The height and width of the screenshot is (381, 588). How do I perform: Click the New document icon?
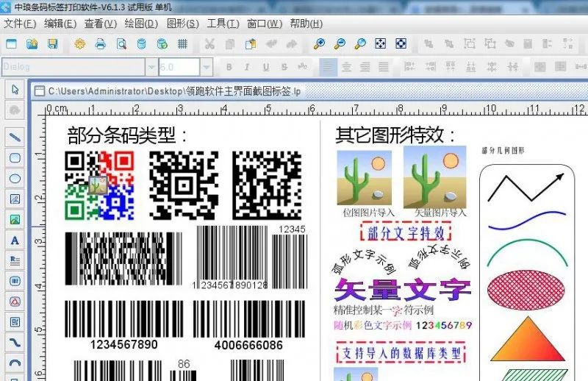pyautogui.click(x=11, y=44)
